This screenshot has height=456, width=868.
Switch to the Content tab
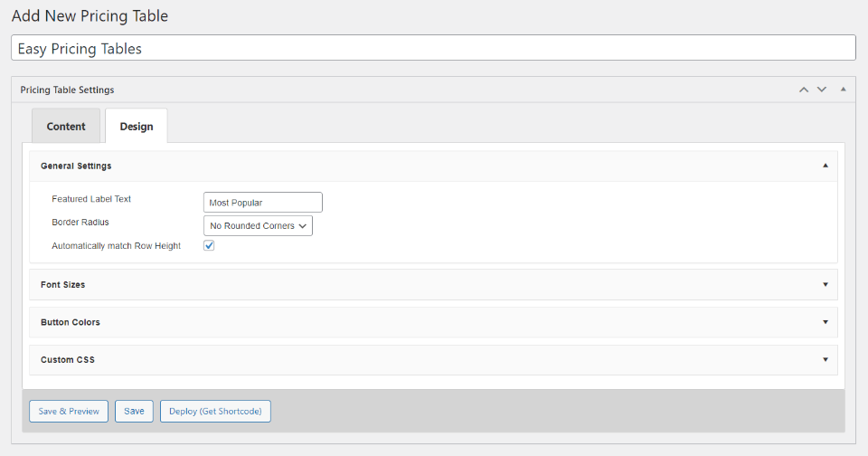[66, 127]
